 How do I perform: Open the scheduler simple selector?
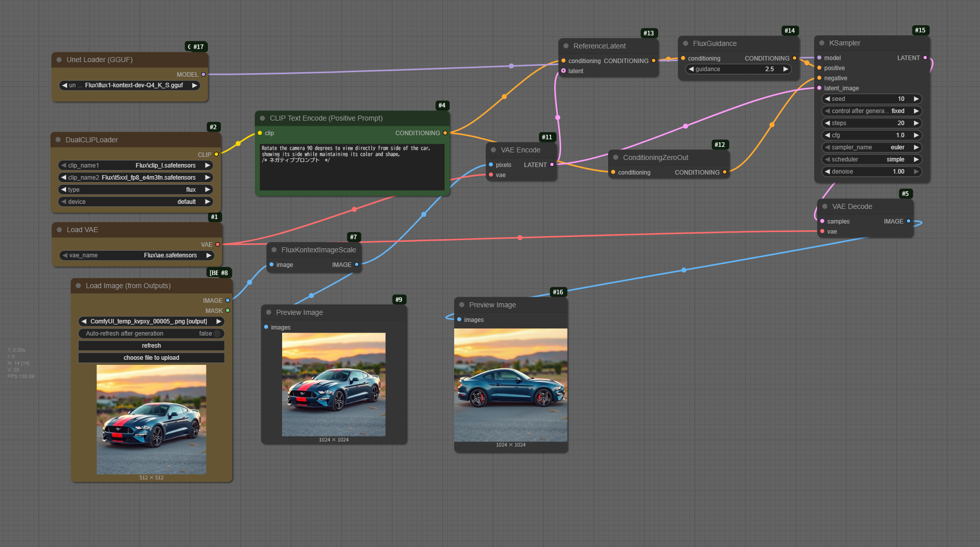(x=872, y=159)
